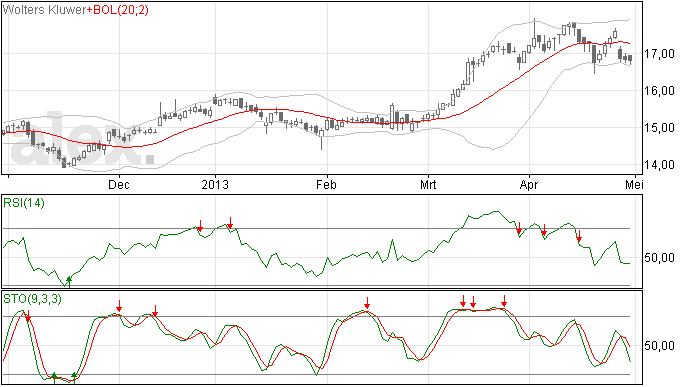Select the 14,00 price axis label

659,165
